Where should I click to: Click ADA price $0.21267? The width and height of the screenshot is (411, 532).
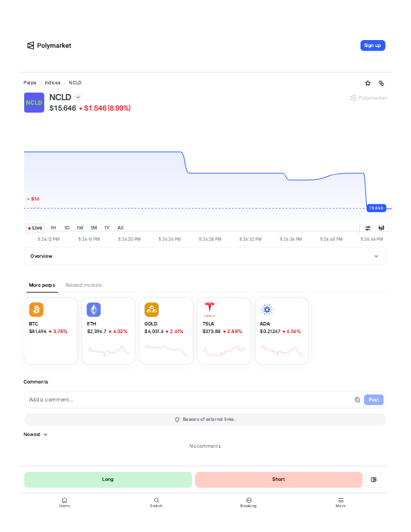pos(270,332)
